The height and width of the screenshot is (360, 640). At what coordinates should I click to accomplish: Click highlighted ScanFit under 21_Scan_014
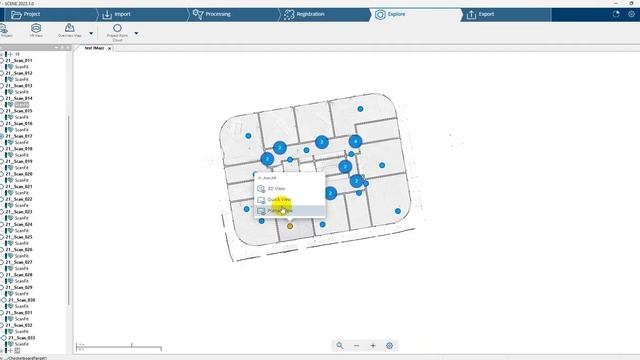[22, 104]
